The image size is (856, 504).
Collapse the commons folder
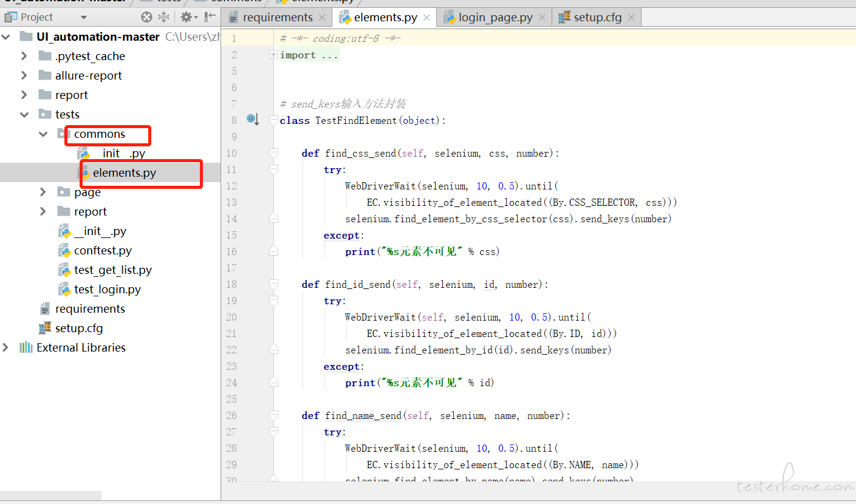(43, 134)
